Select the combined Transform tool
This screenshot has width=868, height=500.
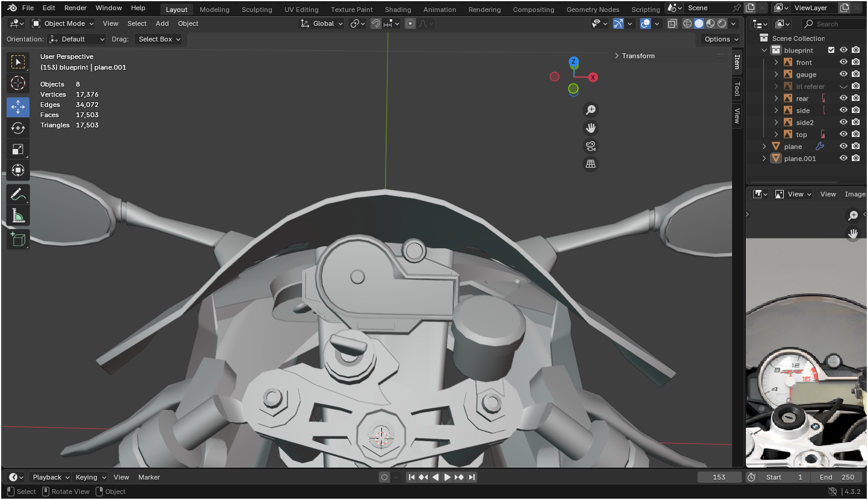pos(18,170)
